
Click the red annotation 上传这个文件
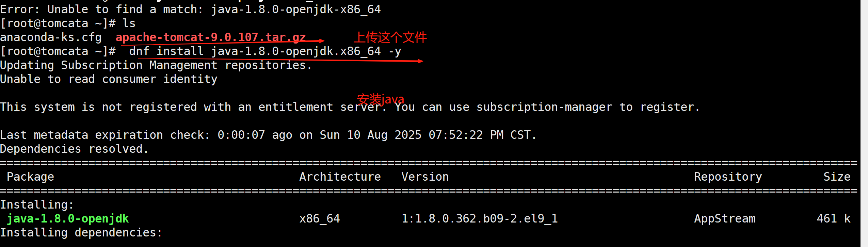pos(390,37)
